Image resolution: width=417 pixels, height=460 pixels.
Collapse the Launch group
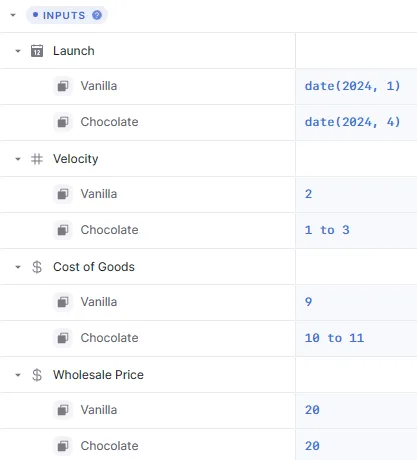tap(18, 51)
